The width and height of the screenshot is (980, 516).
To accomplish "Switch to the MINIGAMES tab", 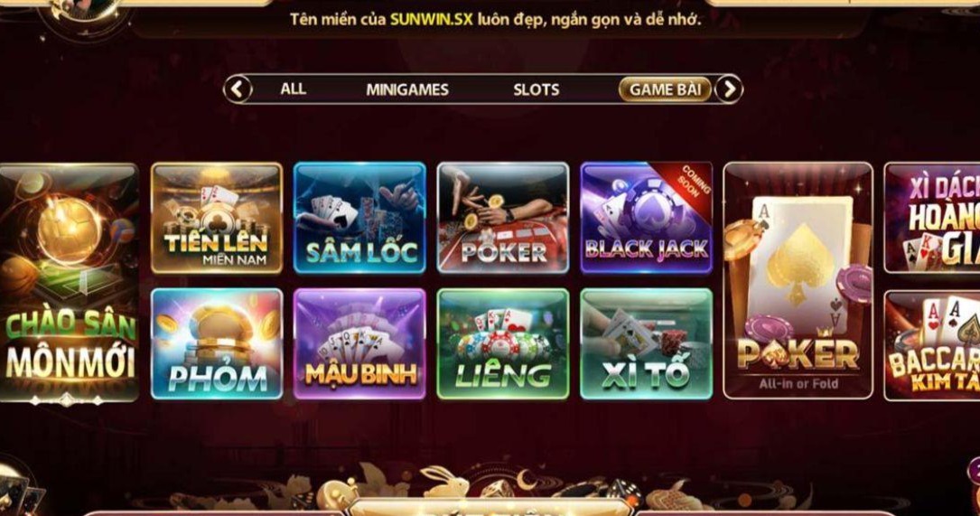I will [x=407, y=89].
